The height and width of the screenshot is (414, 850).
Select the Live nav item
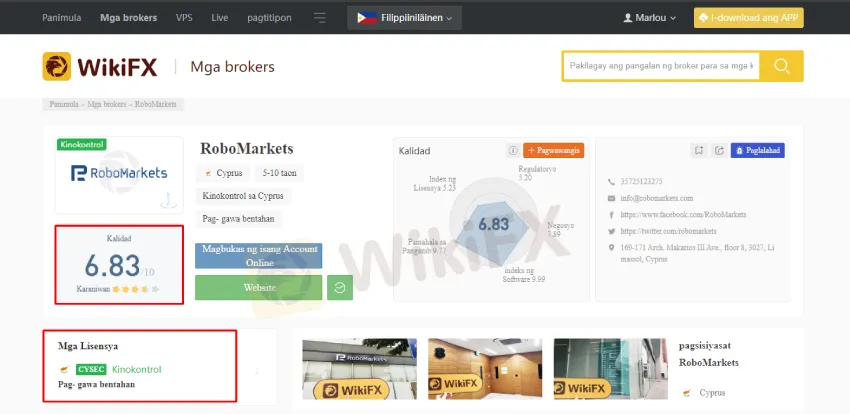220,18
